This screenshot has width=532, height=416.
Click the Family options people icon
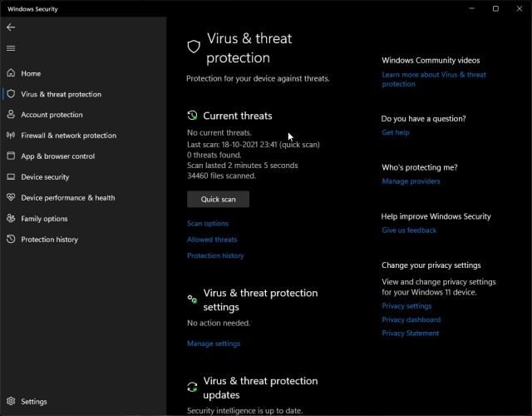(11, 218)
